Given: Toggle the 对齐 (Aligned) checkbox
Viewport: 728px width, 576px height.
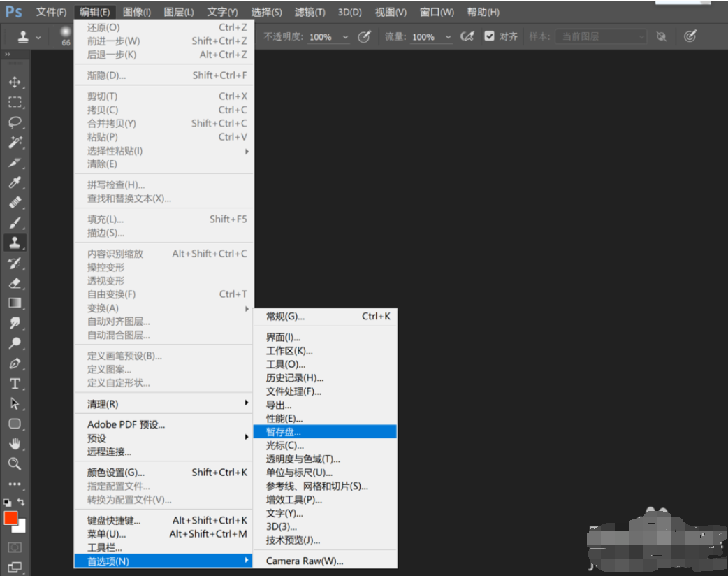Looking at the screenshot, I should [x=489, y=36].
